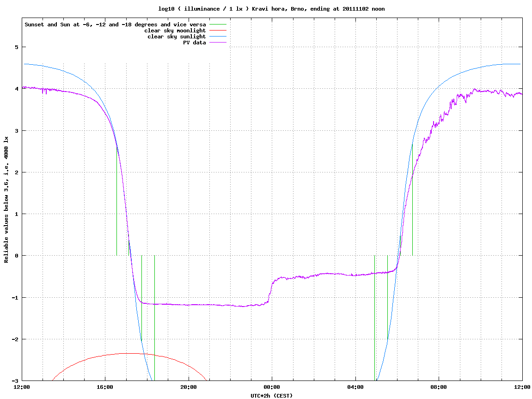532x399 pixels.
Task: Click the y-axis tick label 5
Action: coord(16,47)
